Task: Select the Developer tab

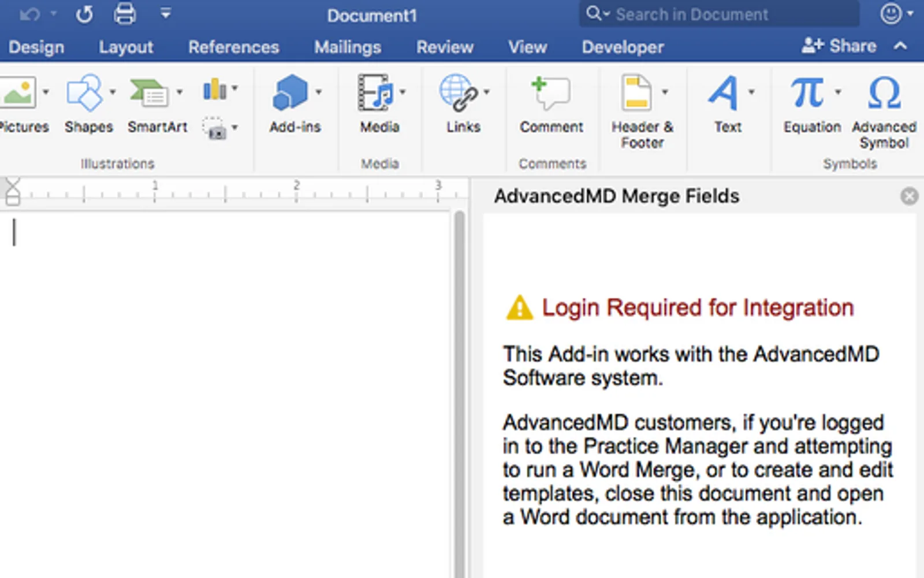Action: point(623,47)
